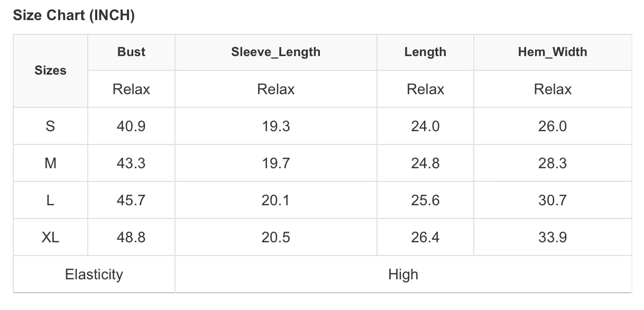
Task: Select the S size row label
Action: [x=51, y=126]
